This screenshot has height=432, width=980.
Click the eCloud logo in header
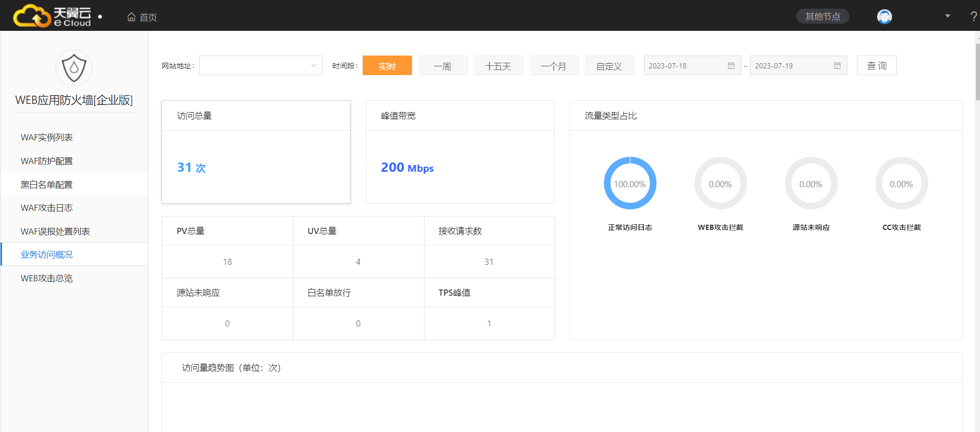coord(52,16)
